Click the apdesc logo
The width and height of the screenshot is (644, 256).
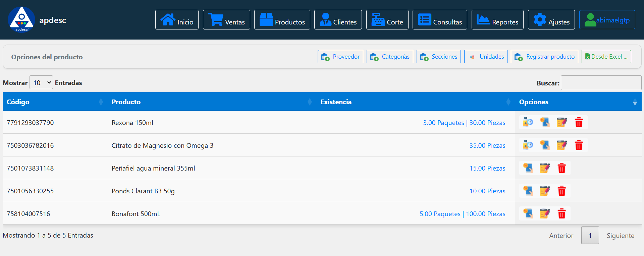(21, 20)
